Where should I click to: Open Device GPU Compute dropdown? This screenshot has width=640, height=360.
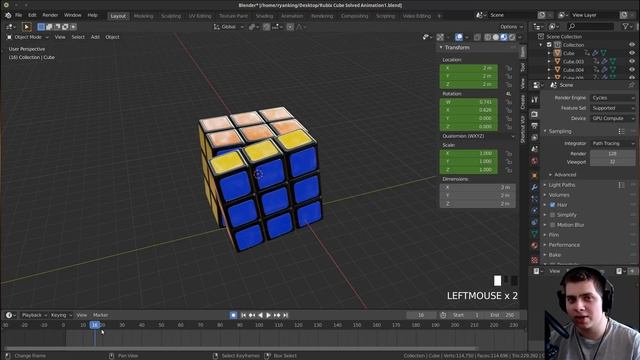(613, 118)
